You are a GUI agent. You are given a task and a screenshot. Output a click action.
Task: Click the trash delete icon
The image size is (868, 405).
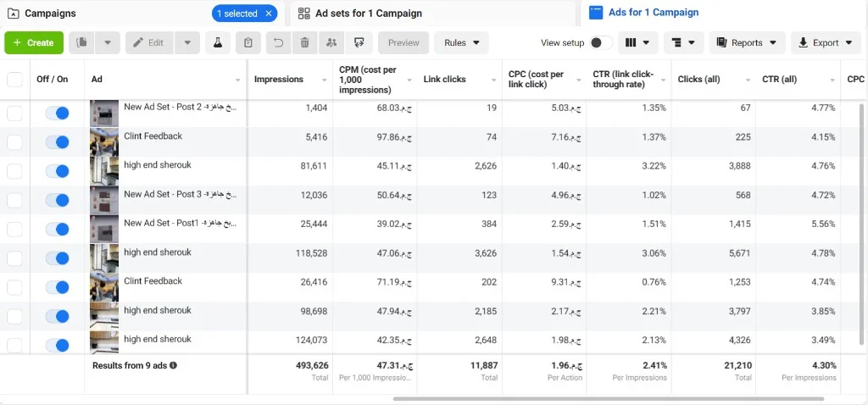[305, 42]
